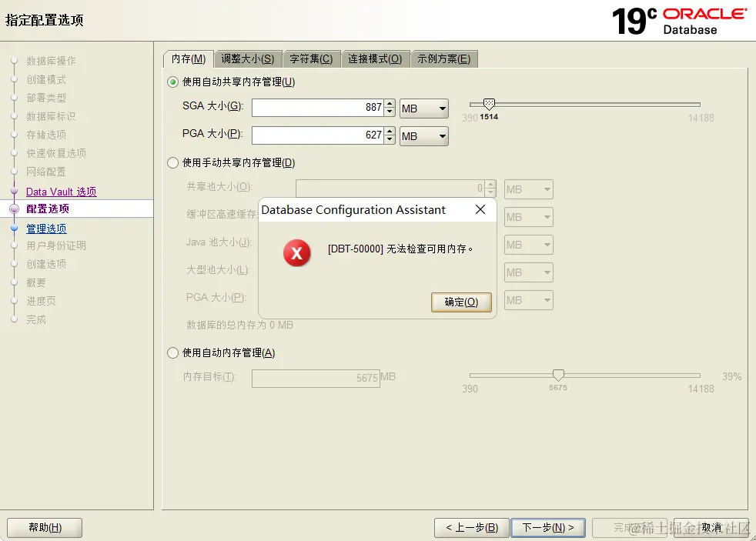Click the SGA size slider handle at 1514
756x541 pixels.
490,104
